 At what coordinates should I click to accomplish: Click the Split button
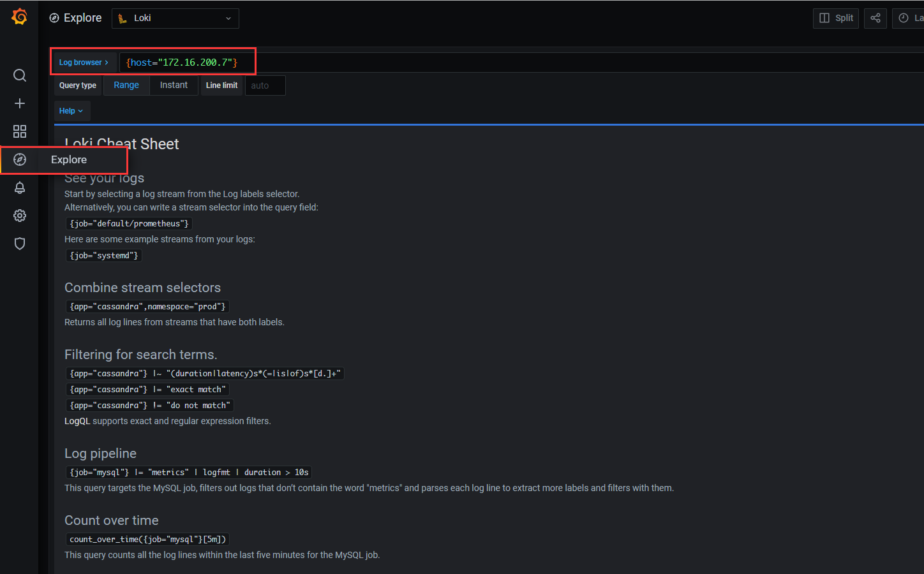(836, 18)
